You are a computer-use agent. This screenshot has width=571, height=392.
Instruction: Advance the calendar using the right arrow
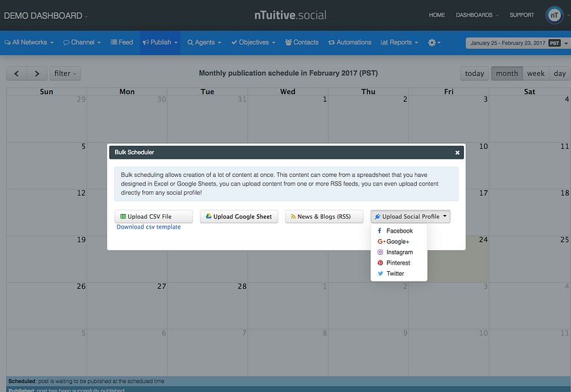(37, 73)
